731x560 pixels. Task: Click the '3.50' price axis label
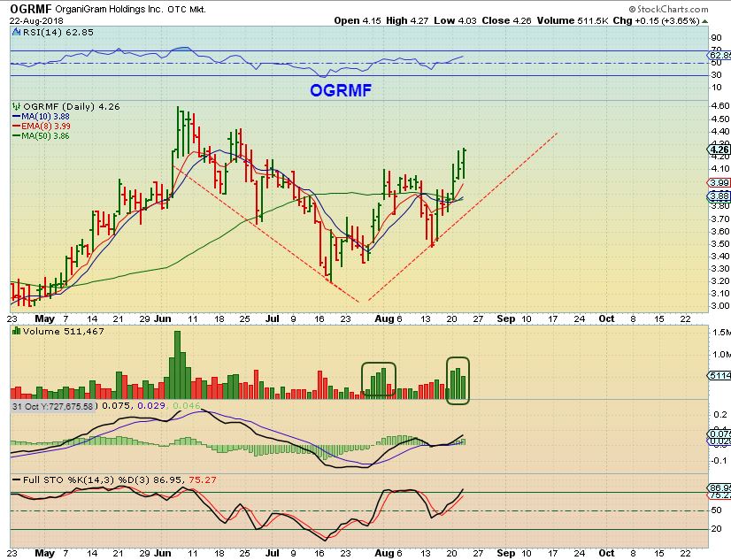click(x=720, y=243)
